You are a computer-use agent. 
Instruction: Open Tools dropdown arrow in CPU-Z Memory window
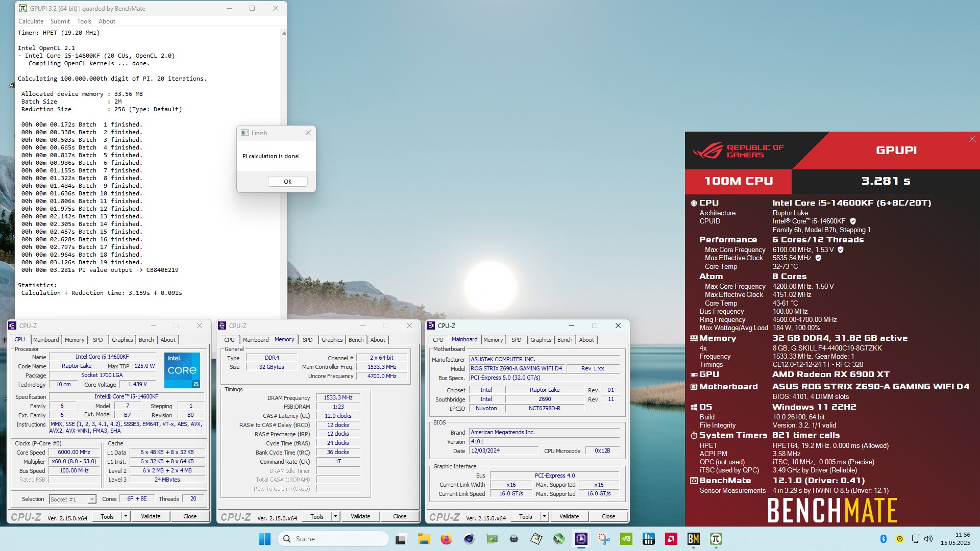pos(335,516)
